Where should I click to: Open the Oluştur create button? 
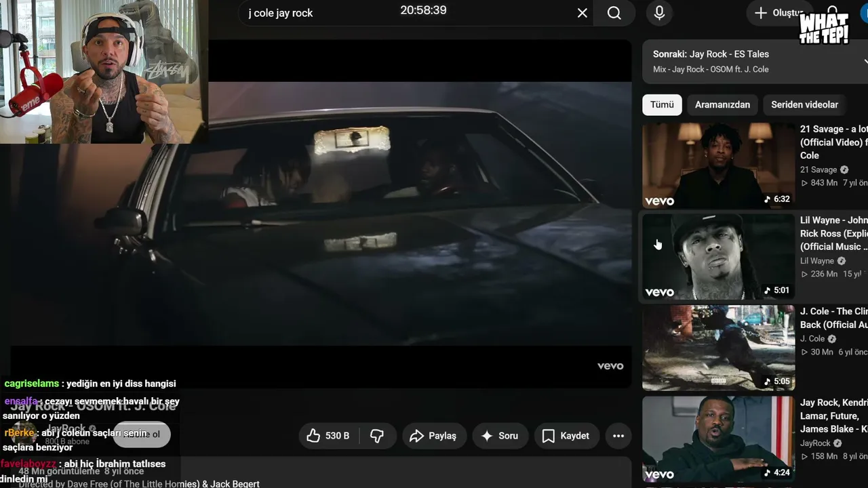[778, 13]
